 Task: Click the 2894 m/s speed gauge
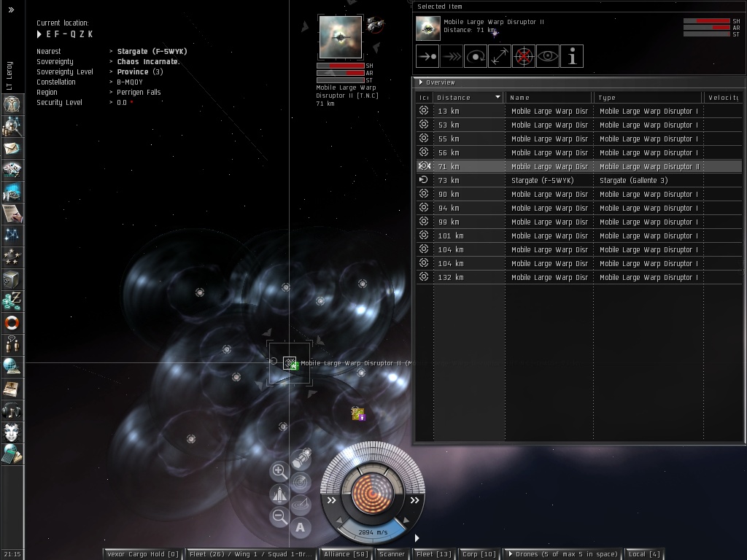coord(373,532)
